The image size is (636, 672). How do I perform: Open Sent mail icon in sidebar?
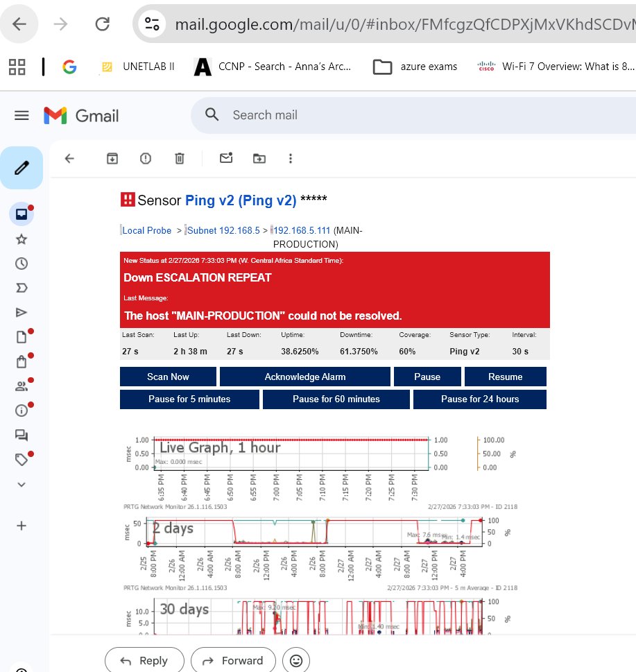(x=22, y=313)
